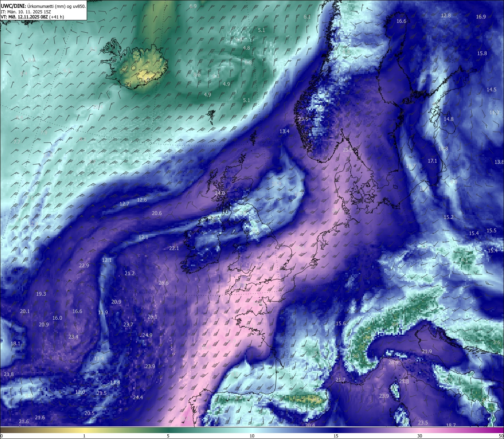
Task: Click the 17.1 value label
Action: coord(432,161)
